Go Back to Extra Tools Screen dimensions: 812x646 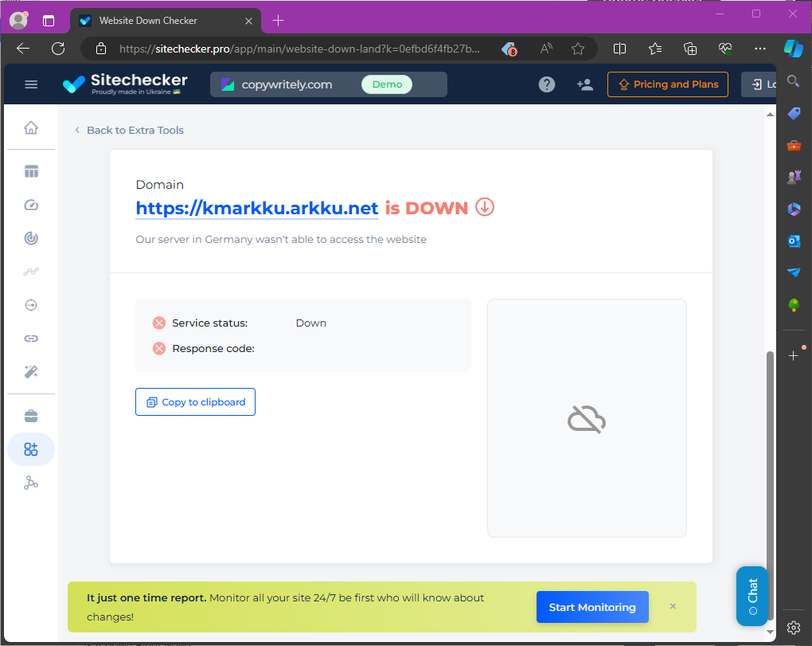pyautogui.click(x=129, y=130)
